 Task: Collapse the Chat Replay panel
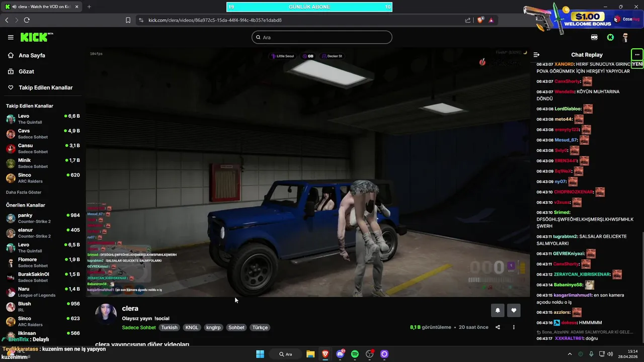[536, 55]
